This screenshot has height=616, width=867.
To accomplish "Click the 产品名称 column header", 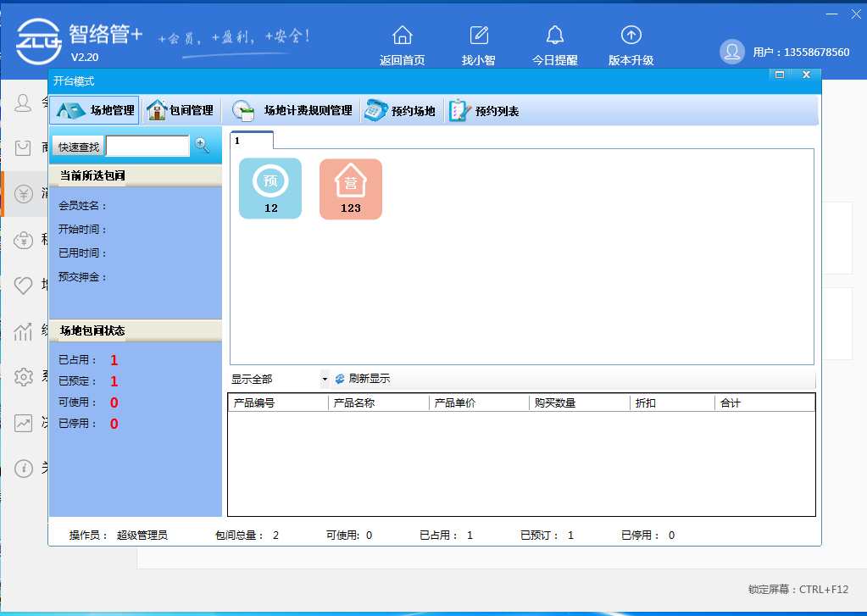I will pyautogui.click(x=378, y=402).
